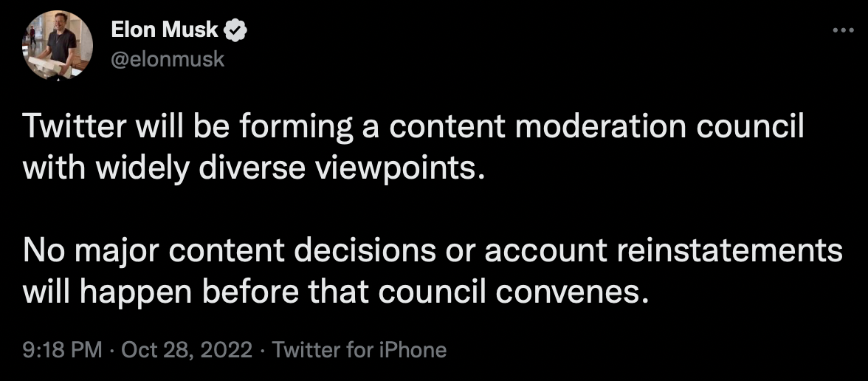Click the 9:18 PM timestamp

click(x=62, y=350)
